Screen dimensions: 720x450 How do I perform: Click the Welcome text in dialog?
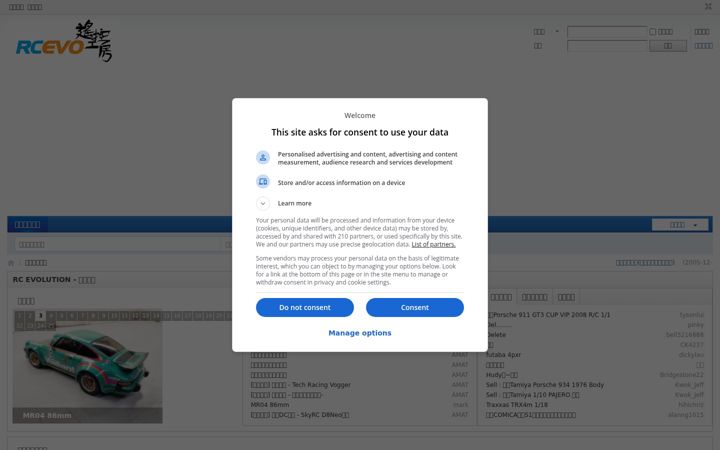click(x=360, y=115)
